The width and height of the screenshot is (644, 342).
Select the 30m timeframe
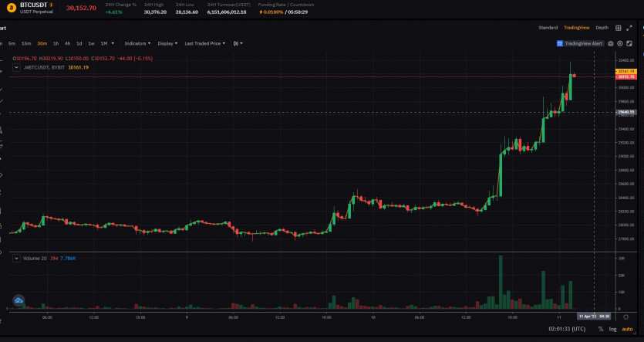point(42,43)
